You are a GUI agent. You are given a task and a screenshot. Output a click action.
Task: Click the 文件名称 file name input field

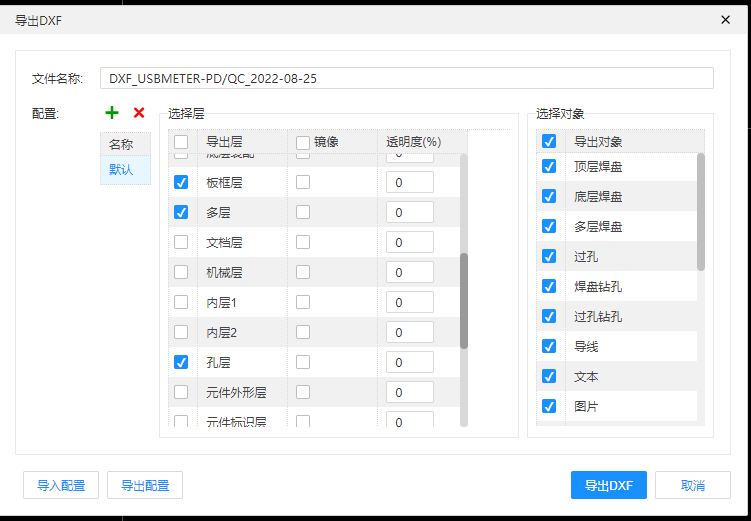pos(406,78)
